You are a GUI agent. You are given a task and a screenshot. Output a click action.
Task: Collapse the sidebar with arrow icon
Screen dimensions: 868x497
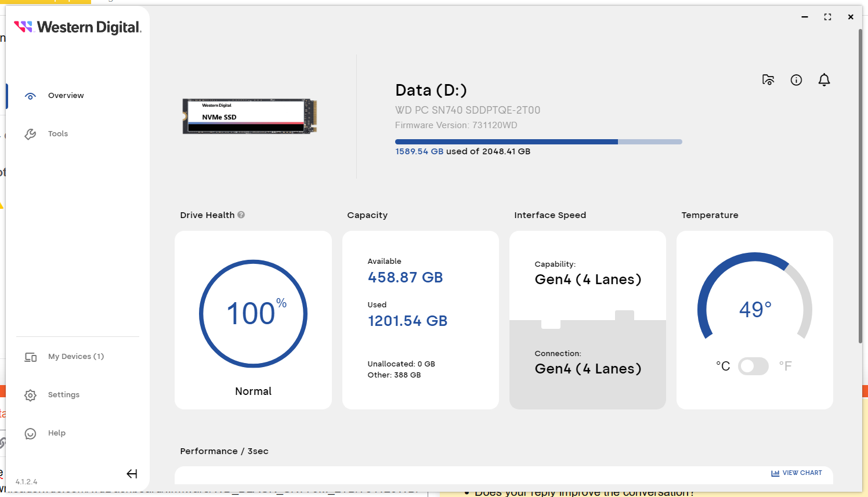(x=132, y=474)
